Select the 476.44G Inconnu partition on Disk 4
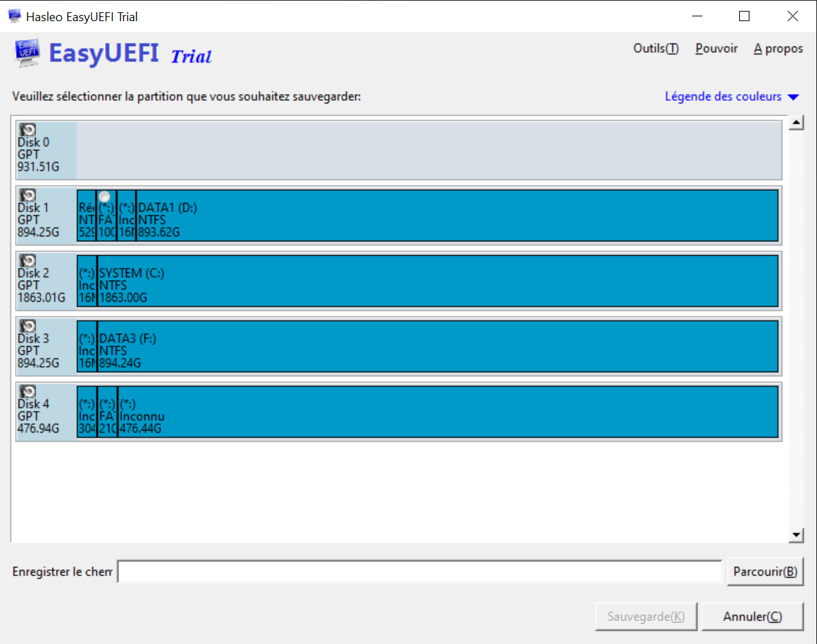817x644 pixels. pyautogui.click(x=447, y=412)
